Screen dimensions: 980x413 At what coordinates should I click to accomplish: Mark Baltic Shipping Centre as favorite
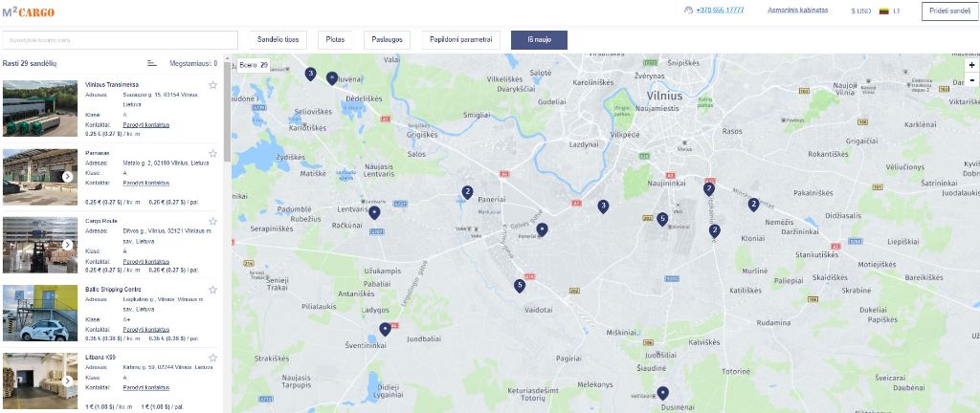click(212, 290)
